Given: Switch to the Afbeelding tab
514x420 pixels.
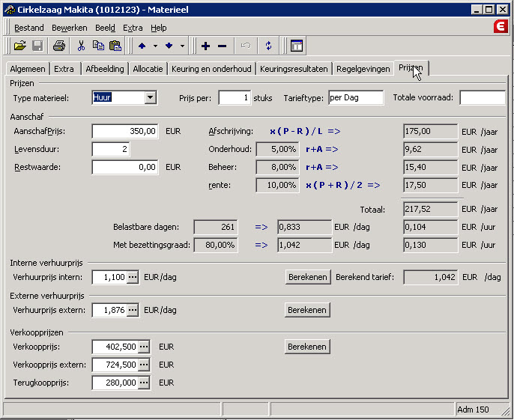Looking at the screenshot, I should coord(105,69).
